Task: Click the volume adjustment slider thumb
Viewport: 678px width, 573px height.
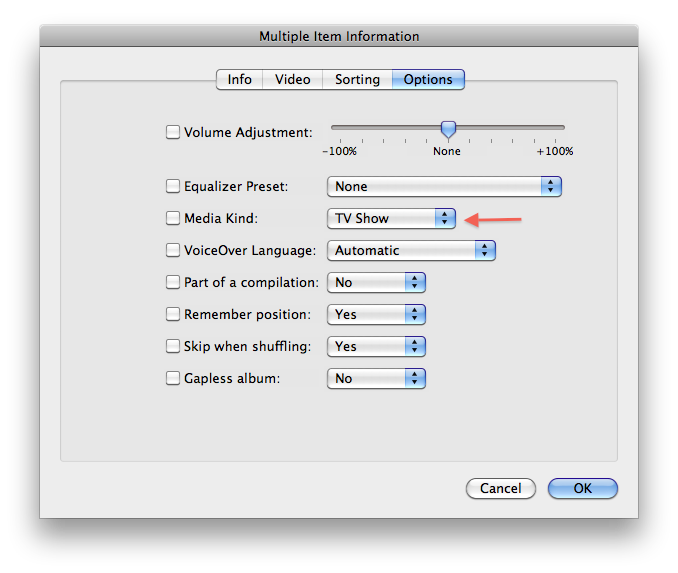Action: (448, 129)
